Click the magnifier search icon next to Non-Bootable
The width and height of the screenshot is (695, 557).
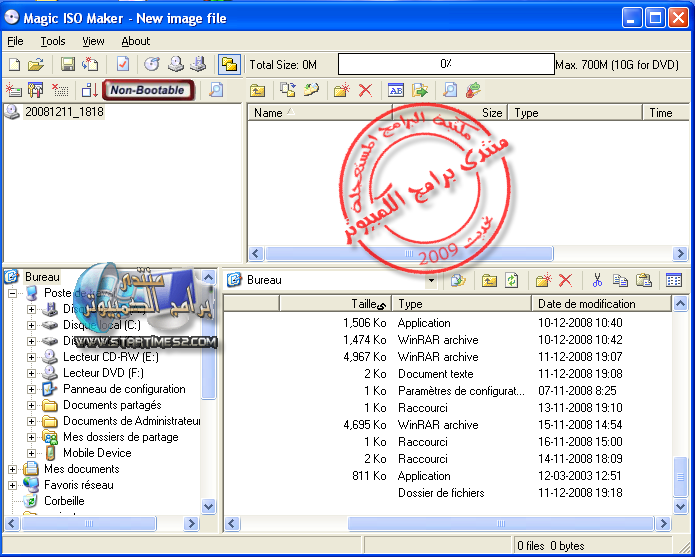pyautogui.click(x=216, y=90)
